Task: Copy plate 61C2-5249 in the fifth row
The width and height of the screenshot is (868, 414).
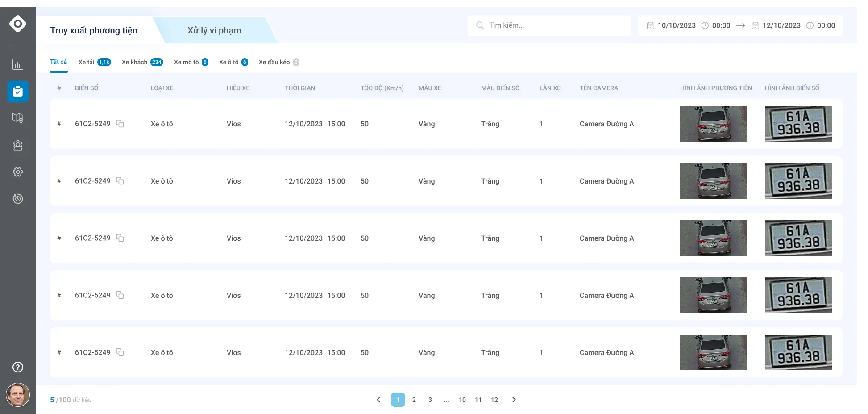Action: (x=120, y=352)
